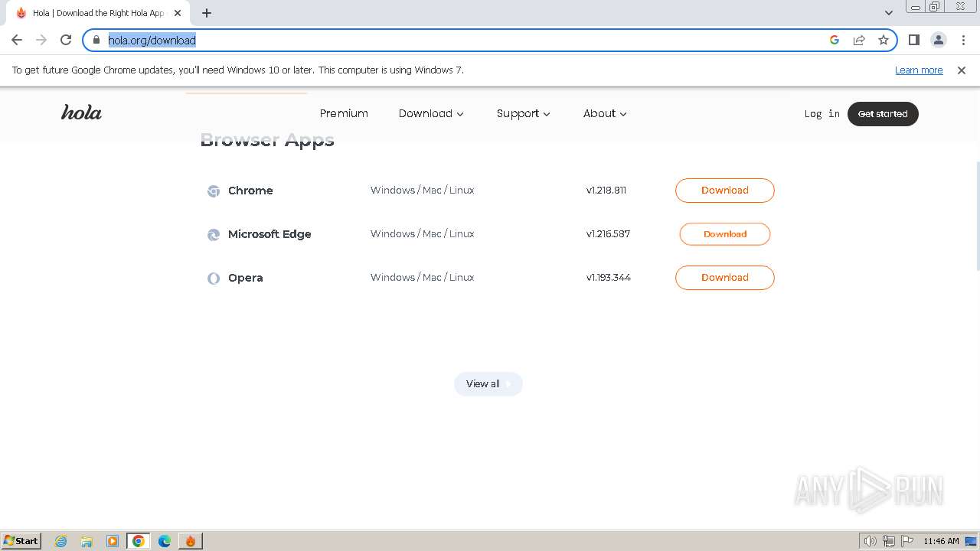The height and width of the screenshot is (551, 980).
Task: Open Internet Explorer from the taskbar
Action: point(61,541)
